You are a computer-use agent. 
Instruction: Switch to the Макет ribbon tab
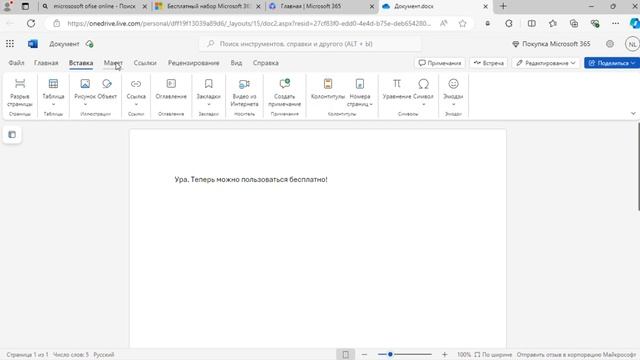113,63
